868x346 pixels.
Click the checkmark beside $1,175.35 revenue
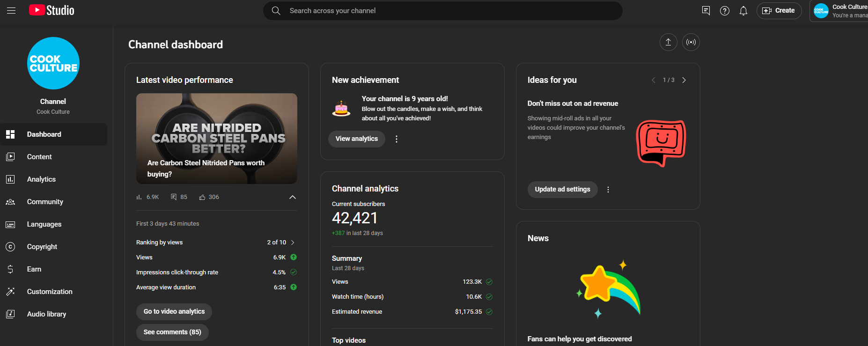[x=489, y=312]
